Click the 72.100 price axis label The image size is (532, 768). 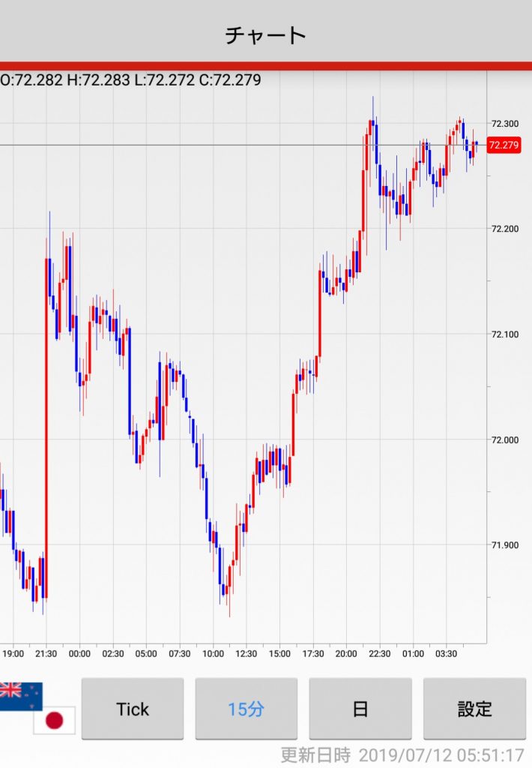click(504, 334)
